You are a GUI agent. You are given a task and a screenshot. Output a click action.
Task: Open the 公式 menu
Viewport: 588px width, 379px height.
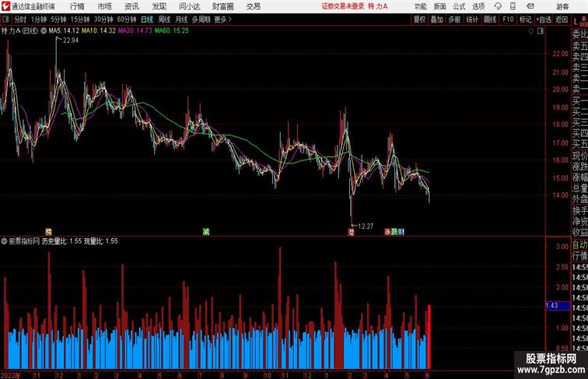[x=459, y=6]
